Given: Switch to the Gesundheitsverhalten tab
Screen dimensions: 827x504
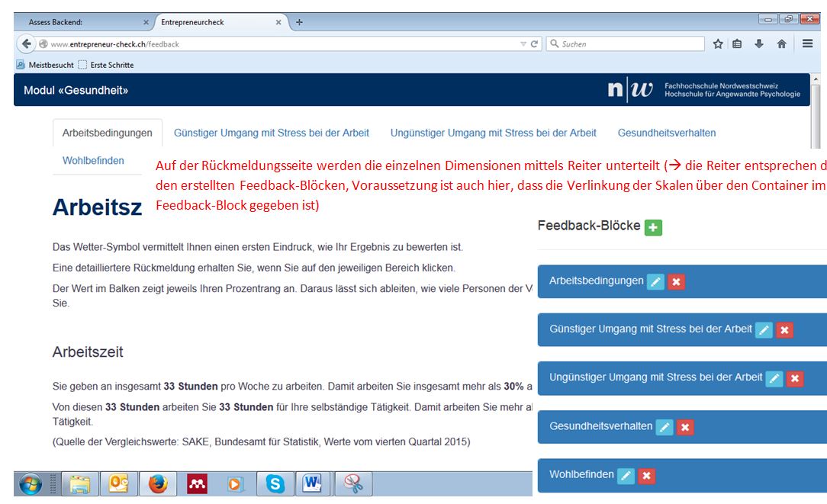Looking at the screenshot, I should click(x=667, y=133).
